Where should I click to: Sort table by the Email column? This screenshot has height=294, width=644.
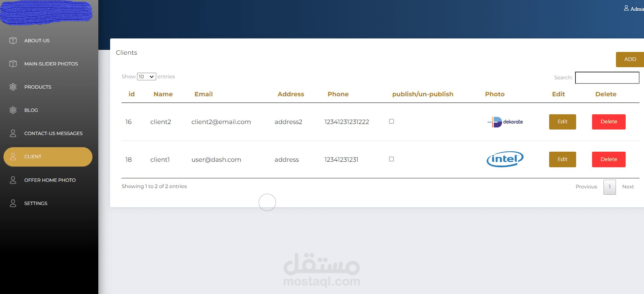(x=204, y=94)
